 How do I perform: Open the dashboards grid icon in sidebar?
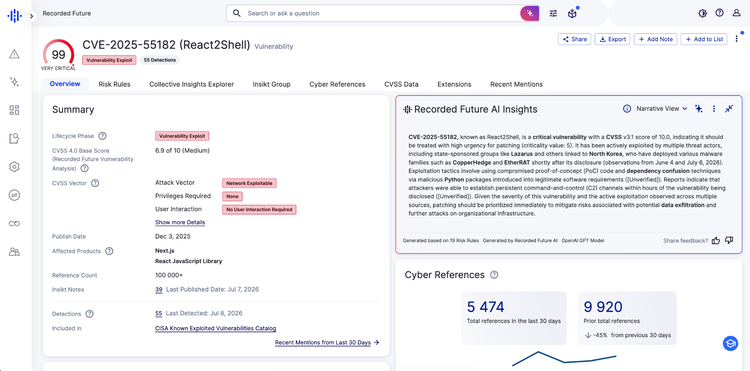tap(14, 110)
